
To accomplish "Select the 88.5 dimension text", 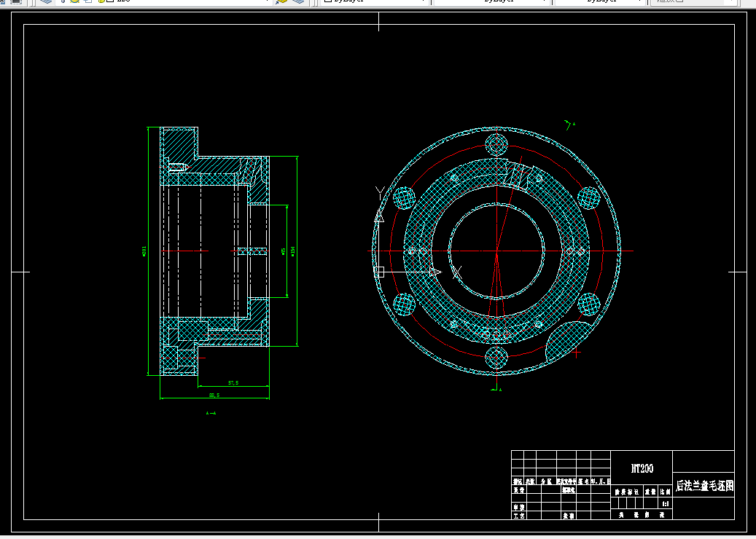I will [214, 395].
